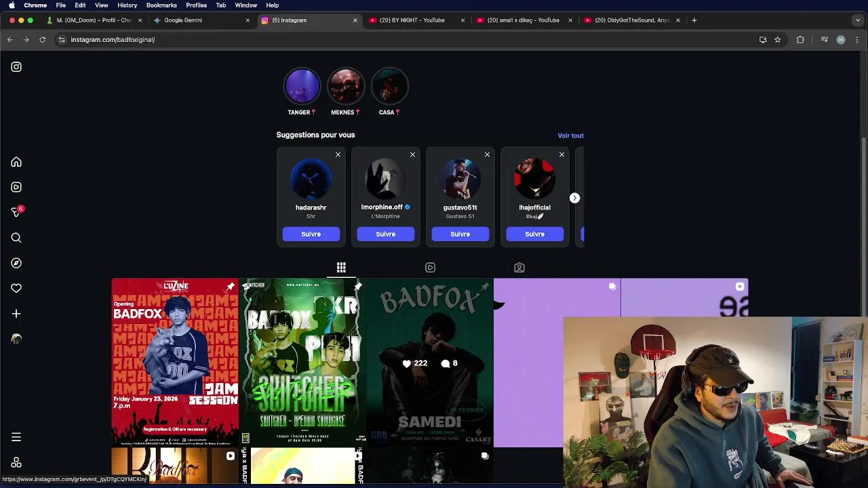
Task: Open File menu in menu bar
Action: [61, 5]
